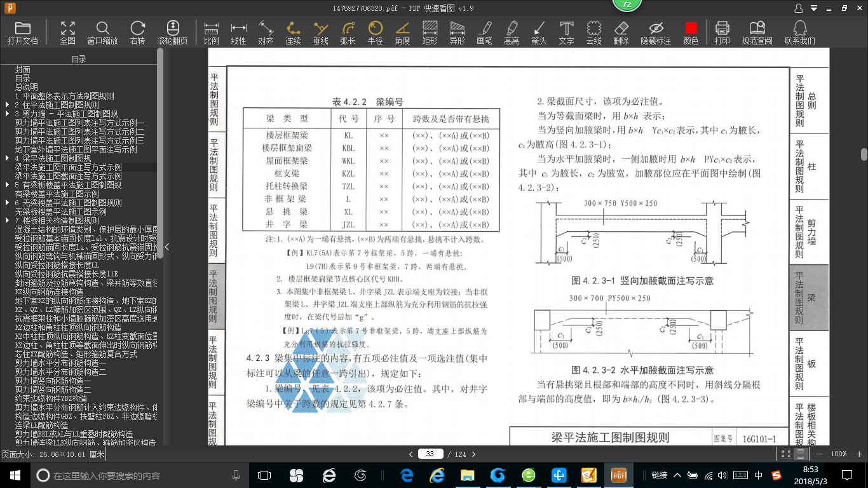Screen dimensions: 868x488
Task: Select the 画笔 drawing pen tool
Action: [484, 29]
